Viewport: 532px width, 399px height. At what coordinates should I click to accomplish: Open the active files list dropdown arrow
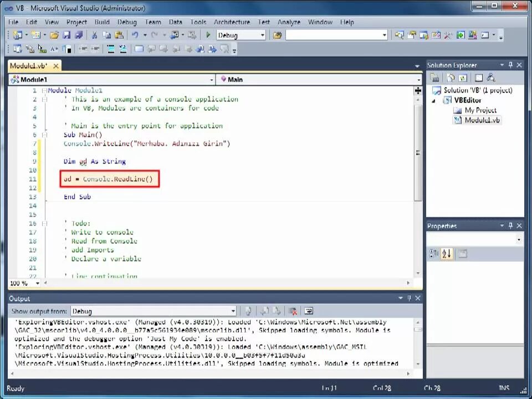coord(417,66)
